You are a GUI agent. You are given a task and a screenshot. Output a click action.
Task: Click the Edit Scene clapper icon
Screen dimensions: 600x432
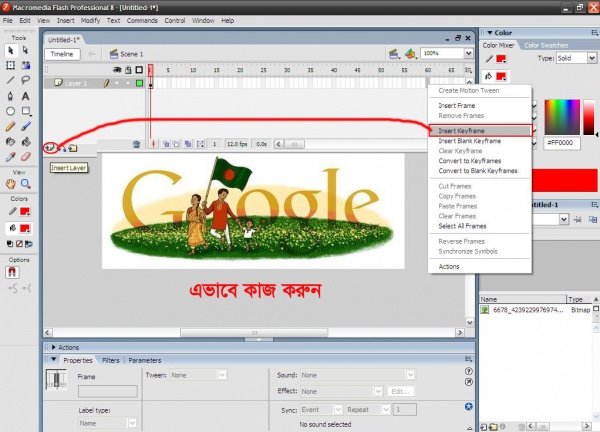click(394, 54)
